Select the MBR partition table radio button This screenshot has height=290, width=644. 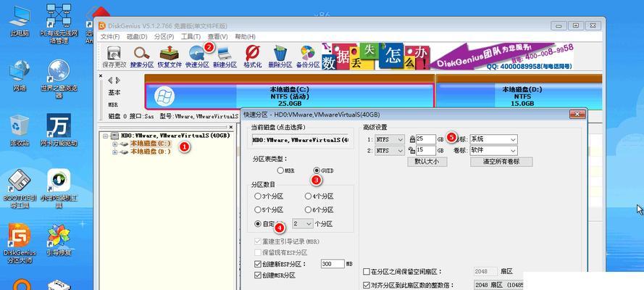(x=280, y=170)
